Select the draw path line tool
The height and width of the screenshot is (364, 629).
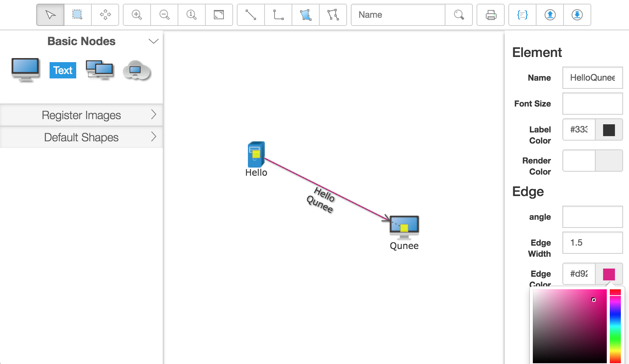[x=333, y=15]
